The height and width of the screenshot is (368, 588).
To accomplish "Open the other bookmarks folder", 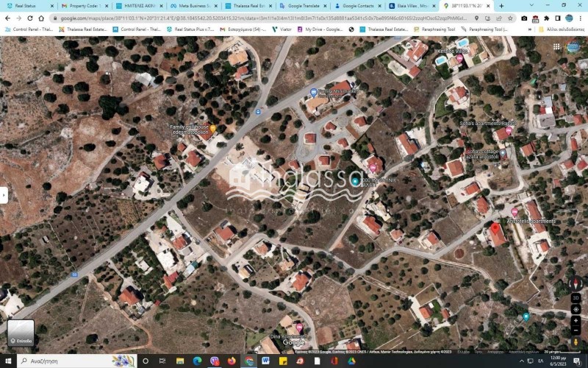I will click(562, 29).
